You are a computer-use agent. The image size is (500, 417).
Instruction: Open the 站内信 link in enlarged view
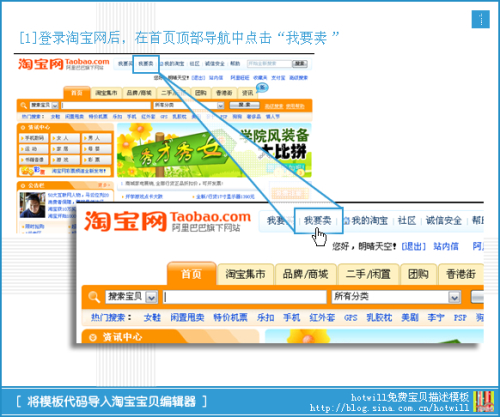coord(446,246)
